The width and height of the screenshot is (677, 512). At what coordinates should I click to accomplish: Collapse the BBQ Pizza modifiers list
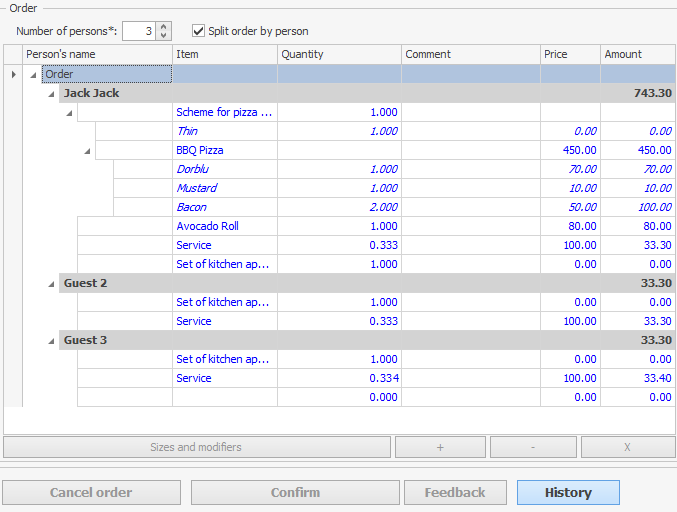[x=87, y=150]
